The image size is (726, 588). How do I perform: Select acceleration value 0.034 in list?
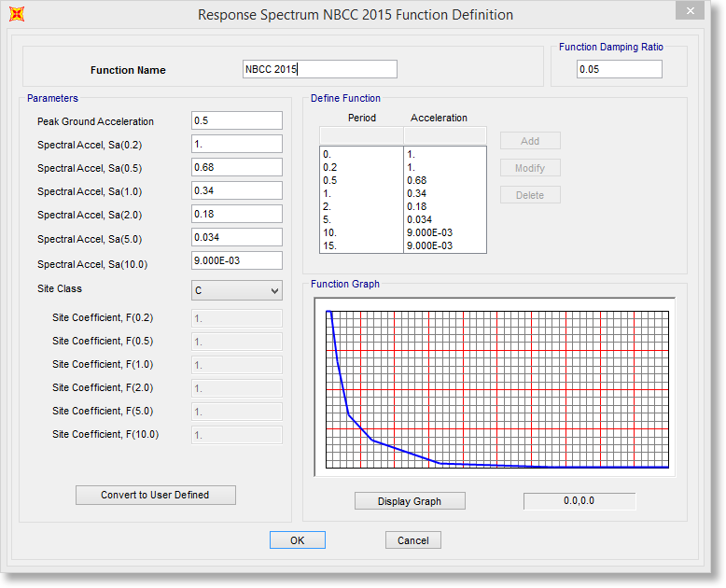420,219
